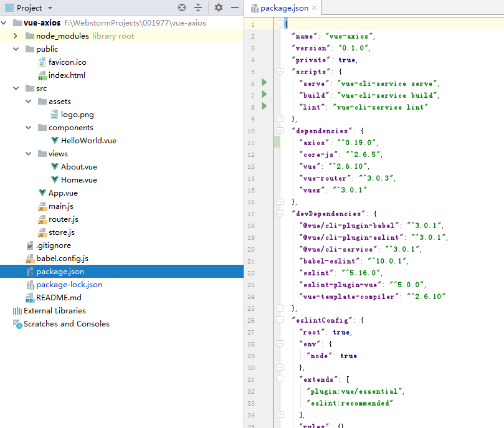Switch to the package.json tab
The image size is (504, 428).
[x=283, y=9]
